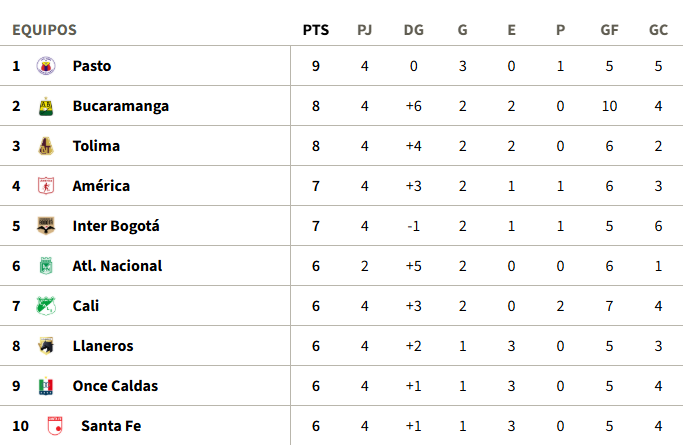Click the Santa Fe team crest icon

(53, 426)
